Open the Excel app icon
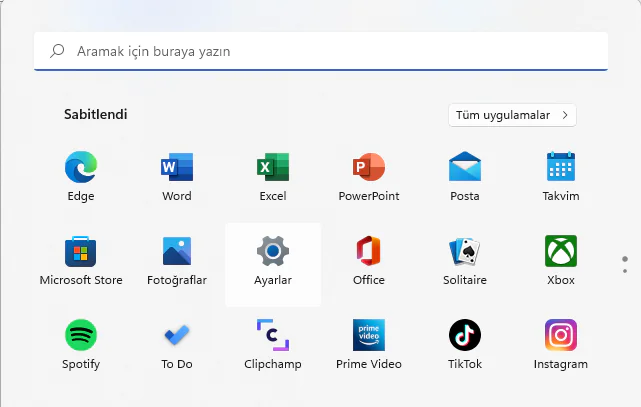 coord(273,167)
